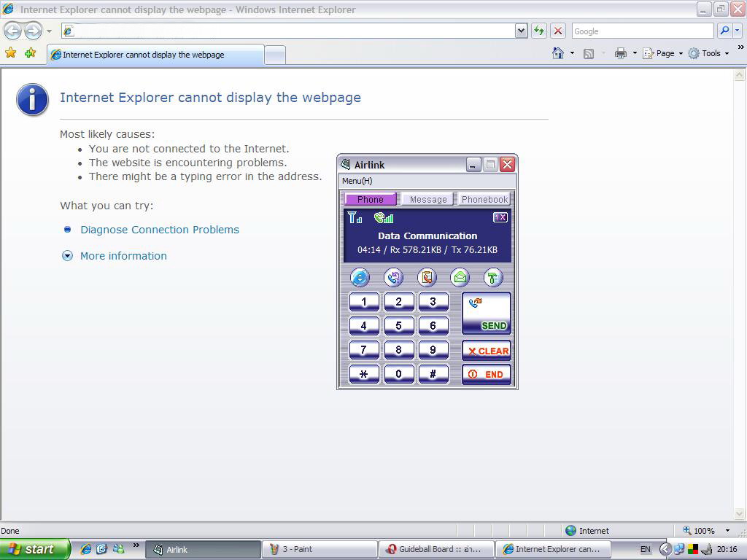Dial digit 9 on the Airlink keypad
Screen dimensions: 747x560
click(433, 350)
